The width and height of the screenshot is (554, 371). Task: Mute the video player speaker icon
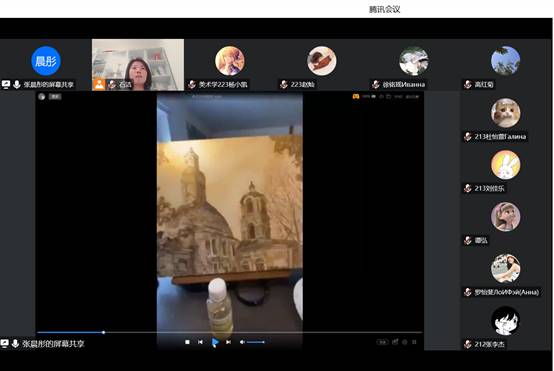[x=242, y=342]
